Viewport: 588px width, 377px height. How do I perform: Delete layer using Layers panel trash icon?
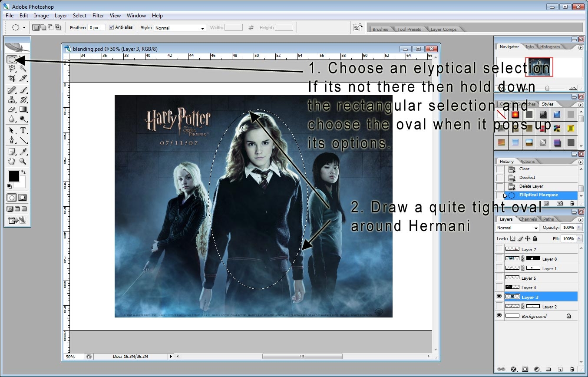[x=571, y=369]
